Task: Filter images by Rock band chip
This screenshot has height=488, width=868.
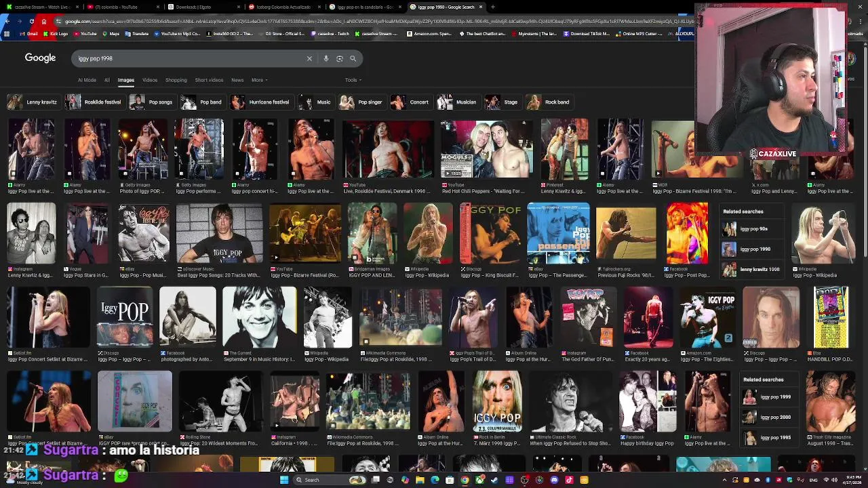Action: pyautogui.click(x=549, y=102)
